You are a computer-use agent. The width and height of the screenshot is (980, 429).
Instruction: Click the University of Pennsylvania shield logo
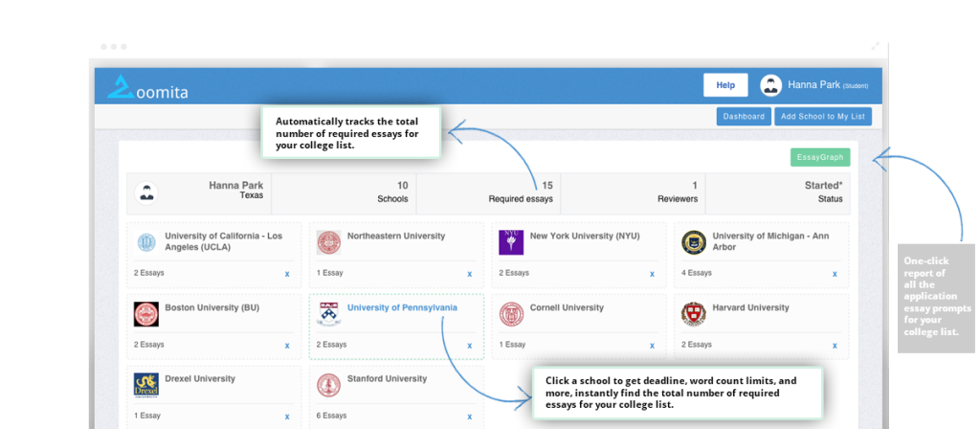(329, 314)
